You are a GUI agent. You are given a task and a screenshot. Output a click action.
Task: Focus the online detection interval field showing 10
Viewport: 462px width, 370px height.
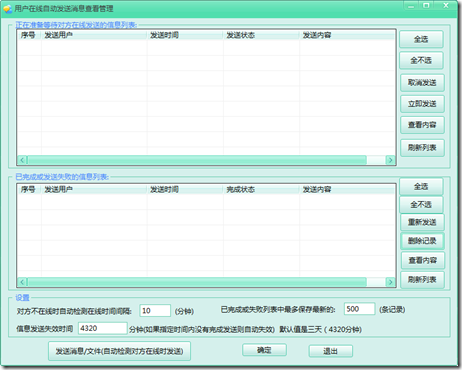coord(155,310)
